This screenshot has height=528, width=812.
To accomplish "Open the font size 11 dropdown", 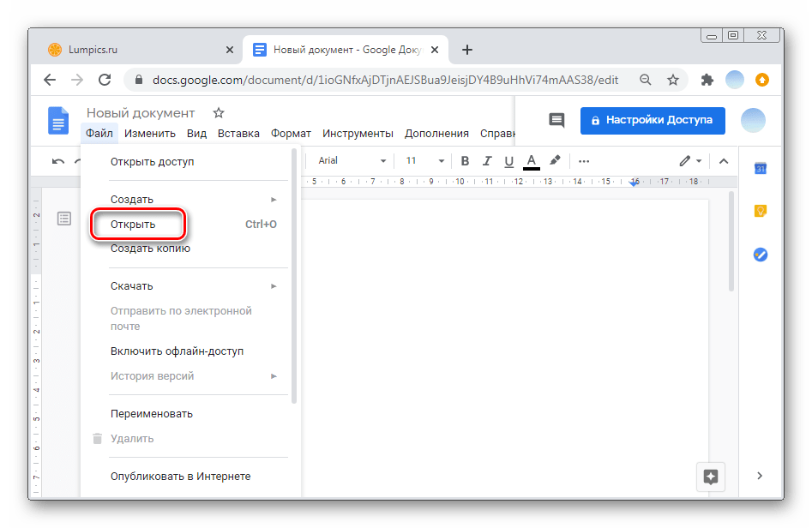I will (x=425, y=161).
